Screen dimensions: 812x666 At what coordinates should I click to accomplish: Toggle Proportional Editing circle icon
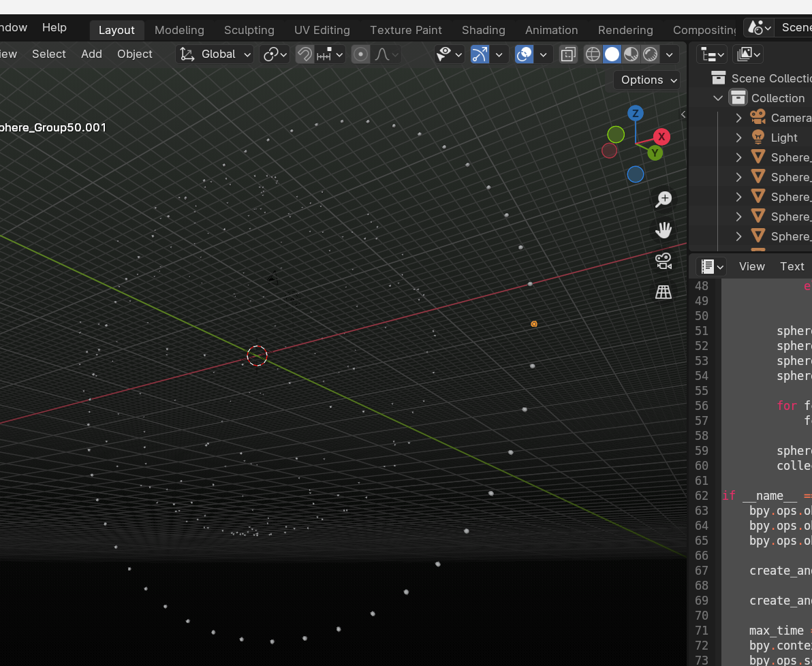360,54
